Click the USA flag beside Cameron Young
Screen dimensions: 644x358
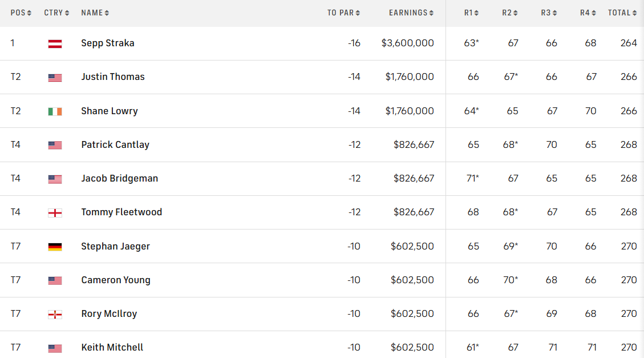[55, 280]
